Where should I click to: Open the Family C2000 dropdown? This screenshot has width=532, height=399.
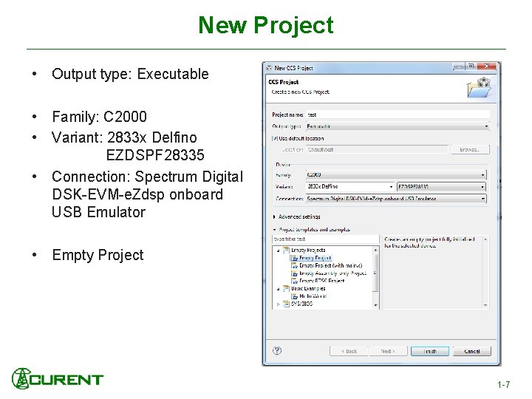pos(396,174)
